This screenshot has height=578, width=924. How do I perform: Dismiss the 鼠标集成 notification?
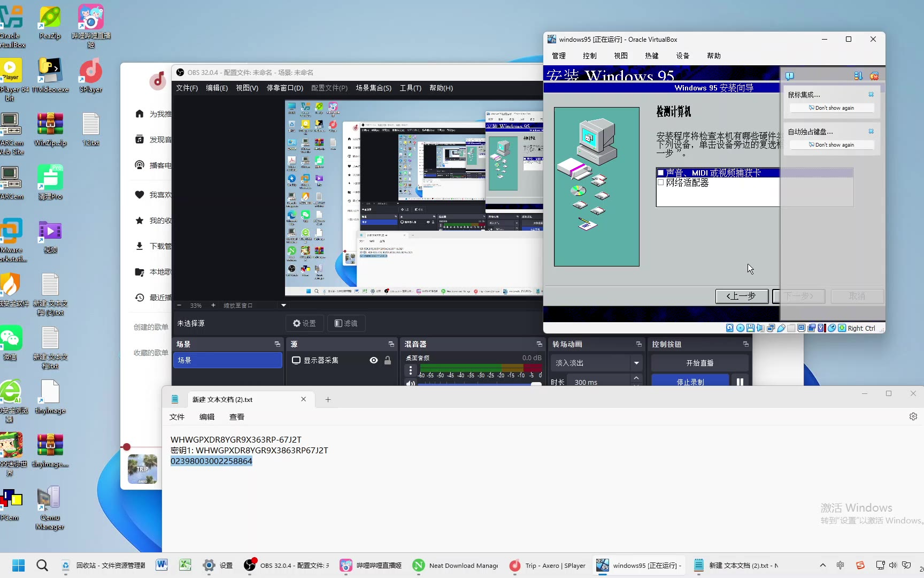871,95
